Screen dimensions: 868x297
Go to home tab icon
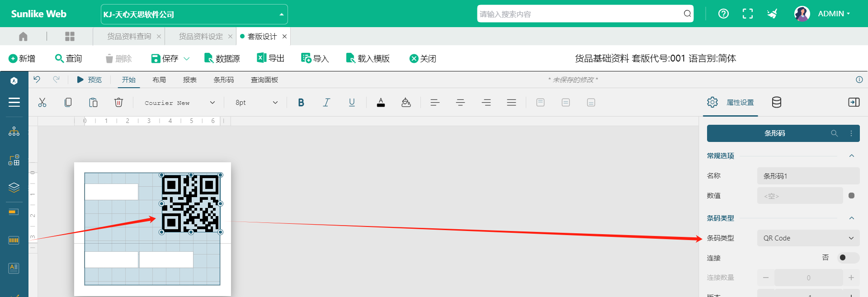(23, 36)
